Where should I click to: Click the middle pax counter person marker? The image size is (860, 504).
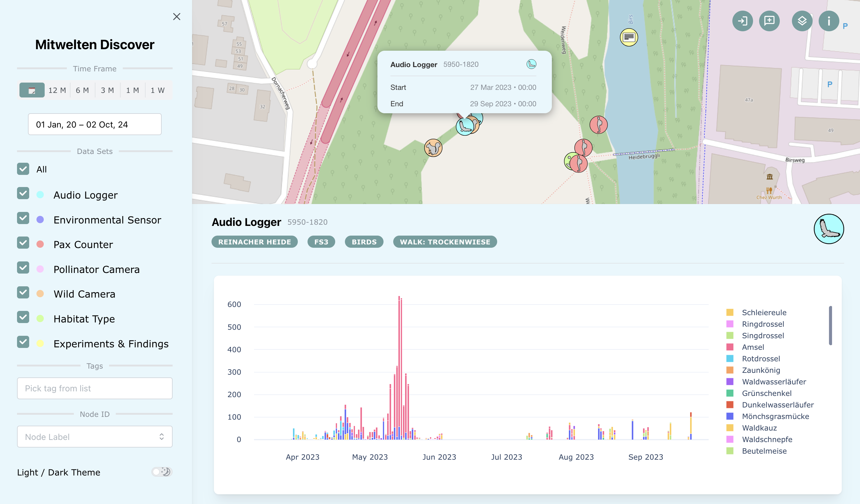[x=583, y=148]
